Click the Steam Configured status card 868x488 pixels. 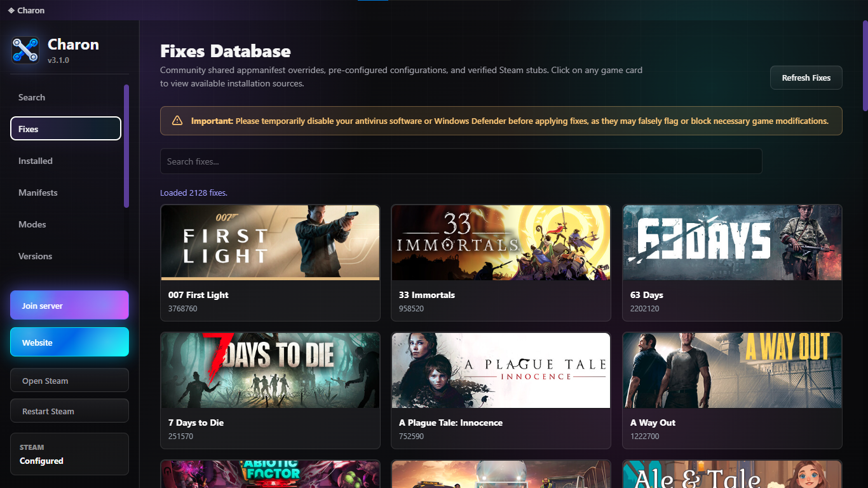click(x=69, y=454)
